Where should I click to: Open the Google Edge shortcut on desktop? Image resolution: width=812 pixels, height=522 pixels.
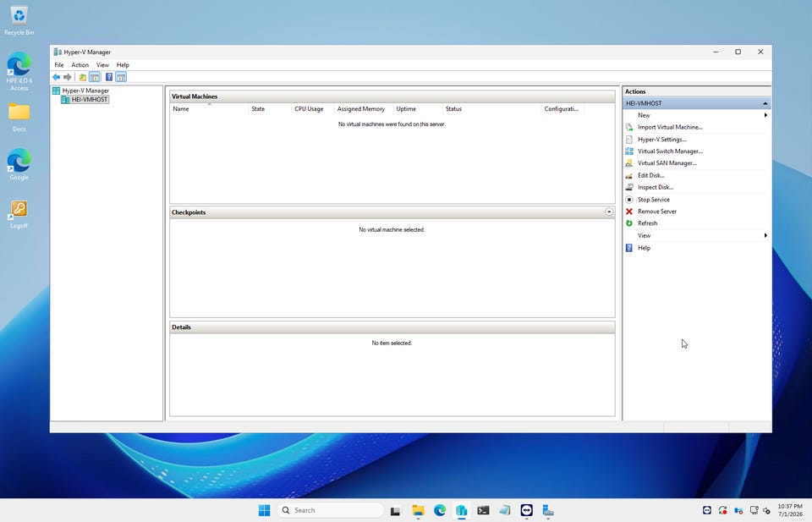(19, 164)
